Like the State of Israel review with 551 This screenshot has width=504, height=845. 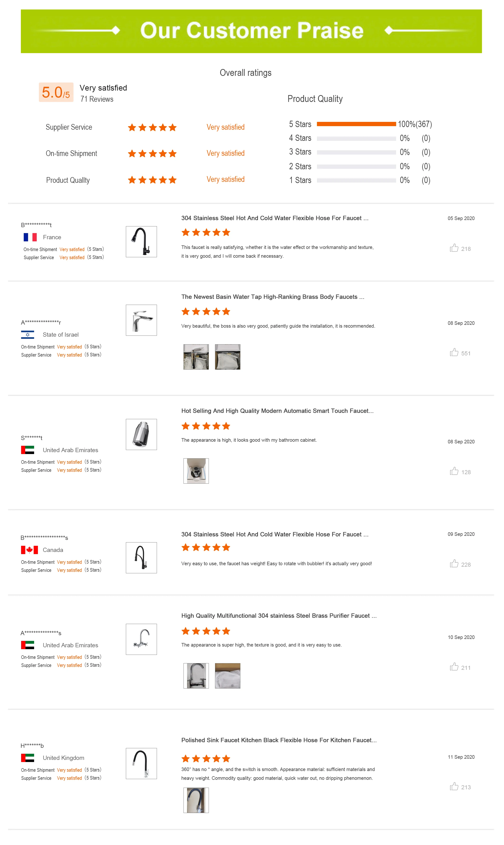pyautogui.click(x=454, y=353)
